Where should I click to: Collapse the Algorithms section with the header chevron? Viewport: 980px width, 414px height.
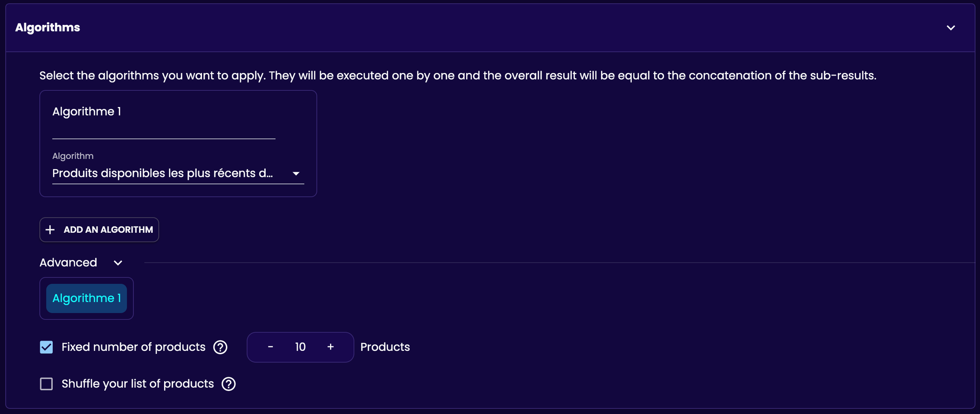(951, 28)
